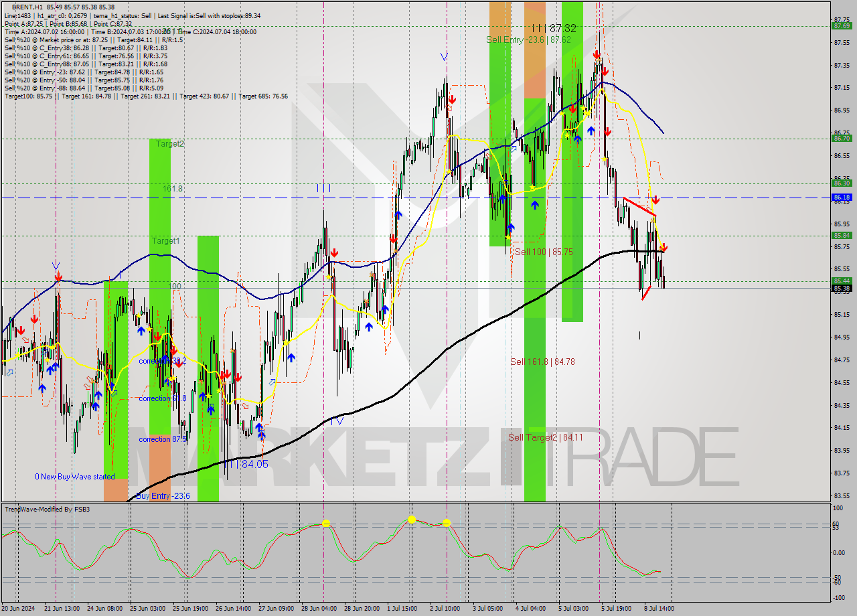Click the 87.15 price scale value
The width and height of the screenshot is (857, 616).
(842, 88)
